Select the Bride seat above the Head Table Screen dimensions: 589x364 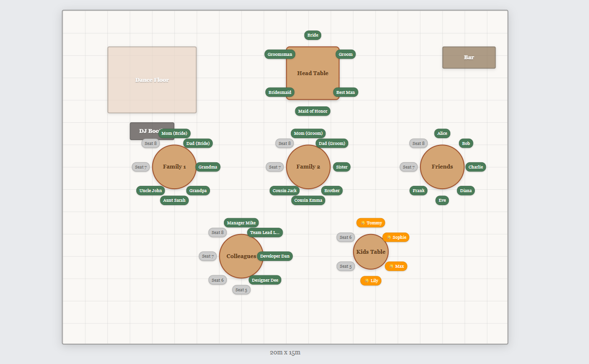click(x=312, y=35)
